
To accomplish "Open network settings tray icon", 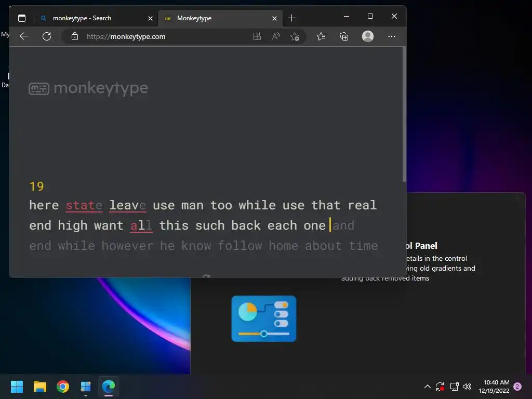I will click(x=454, y=387).
